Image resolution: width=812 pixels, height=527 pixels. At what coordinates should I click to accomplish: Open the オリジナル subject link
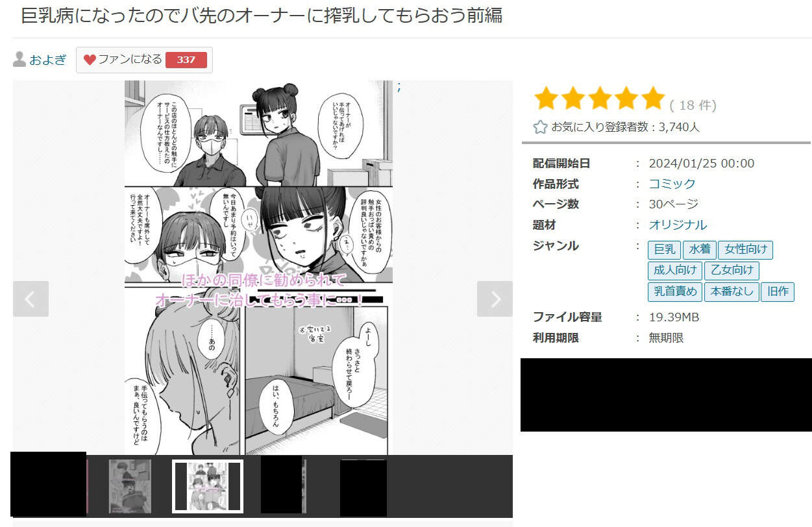tap(678, 225)
